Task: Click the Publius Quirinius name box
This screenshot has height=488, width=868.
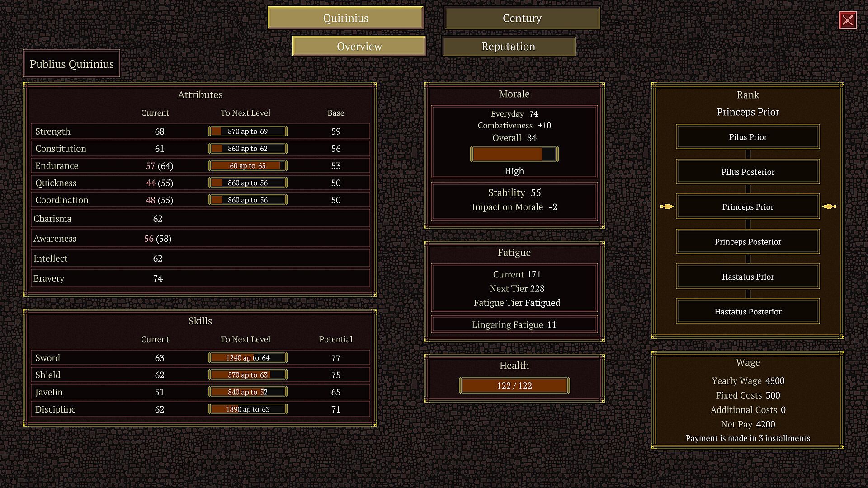Action: [x=71, y=64]
